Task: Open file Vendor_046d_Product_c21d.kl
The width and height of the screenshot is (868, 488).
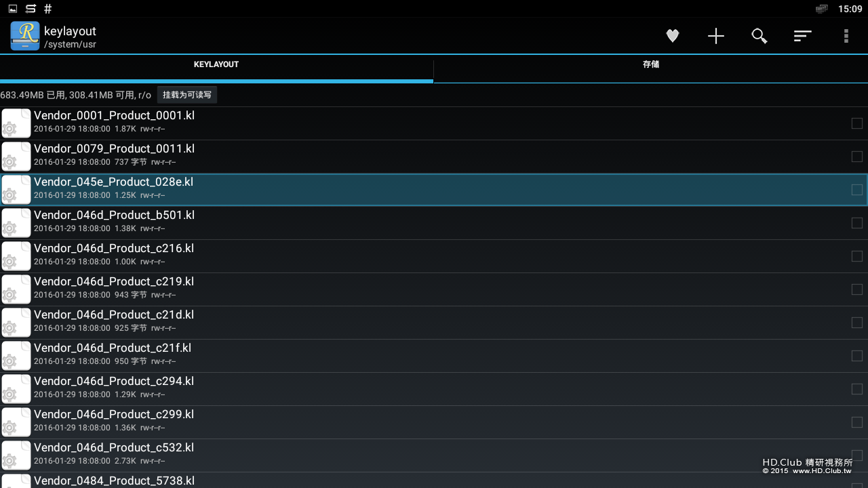Action: pos(434,323)
